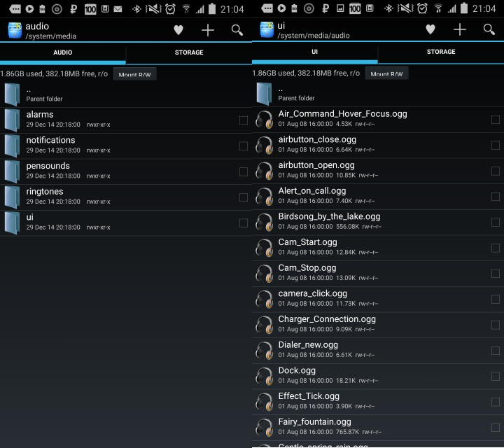
Task: Tap headphone icon for airbutton_close.ogg
Action: click(265, 146)
